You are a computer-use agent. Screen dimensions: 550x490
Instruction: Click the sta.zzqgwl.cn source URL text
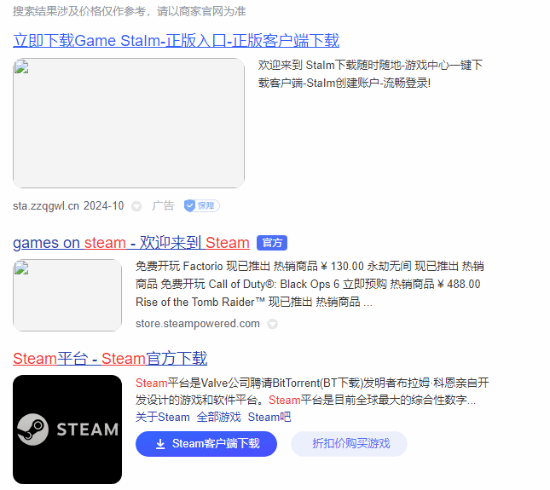coord(46,206)
